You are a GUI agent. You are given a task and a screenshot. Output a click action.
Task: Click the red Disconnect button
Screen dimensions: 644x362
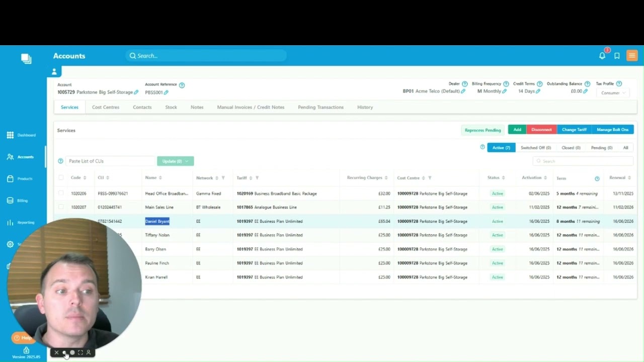coord(541,130)
